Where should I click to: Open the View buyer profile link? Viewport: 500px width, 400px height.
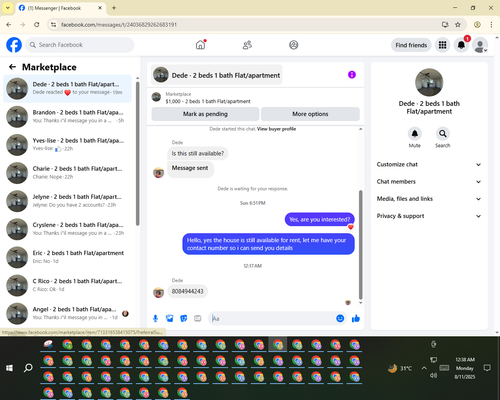coord(276,129)
